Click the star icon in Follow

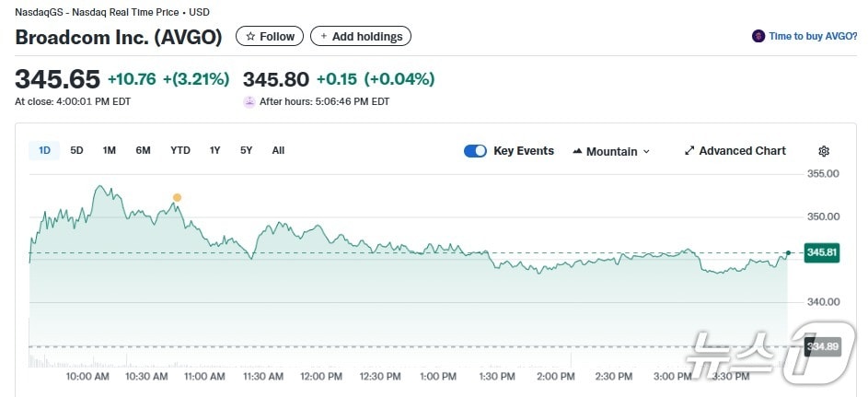250,37
